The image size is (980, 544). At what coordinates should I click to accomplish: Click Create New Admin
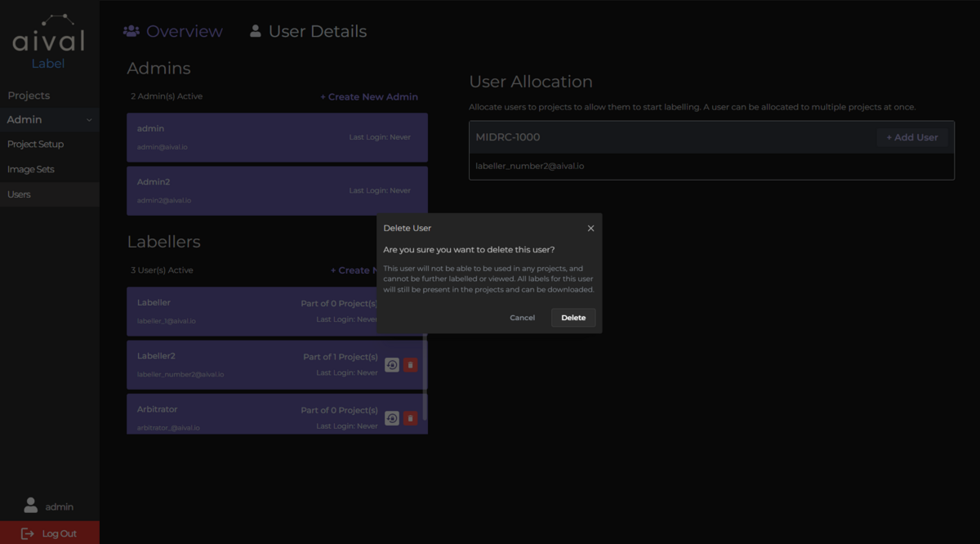369,96
